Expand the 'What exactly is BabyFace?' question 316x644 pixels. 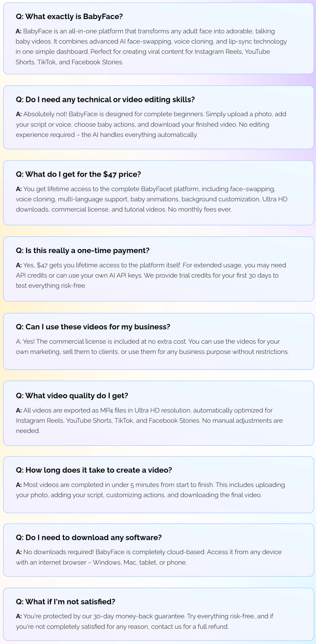pos(69,17)
